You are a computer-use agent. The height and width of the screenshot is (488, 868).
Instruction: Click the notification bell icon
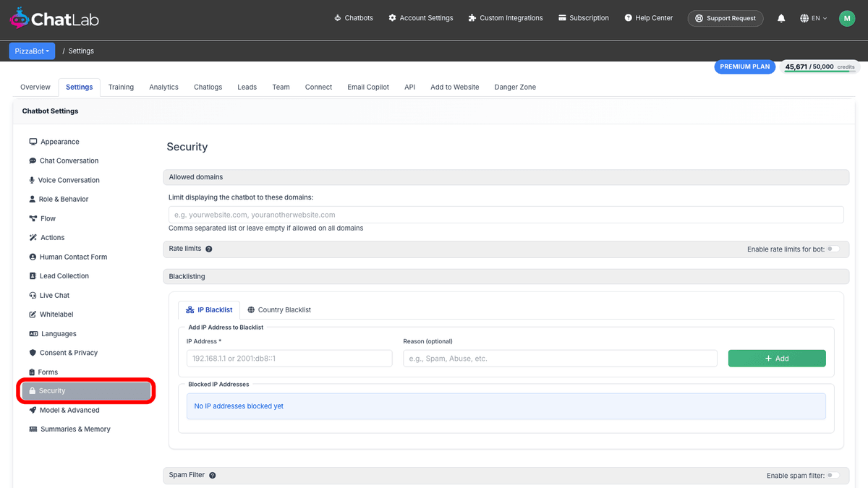(781, 18)
